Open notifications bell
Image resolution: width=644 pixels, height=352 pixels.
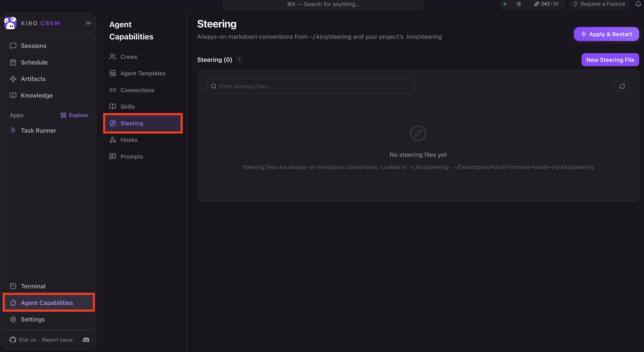(x=638, y=4)
